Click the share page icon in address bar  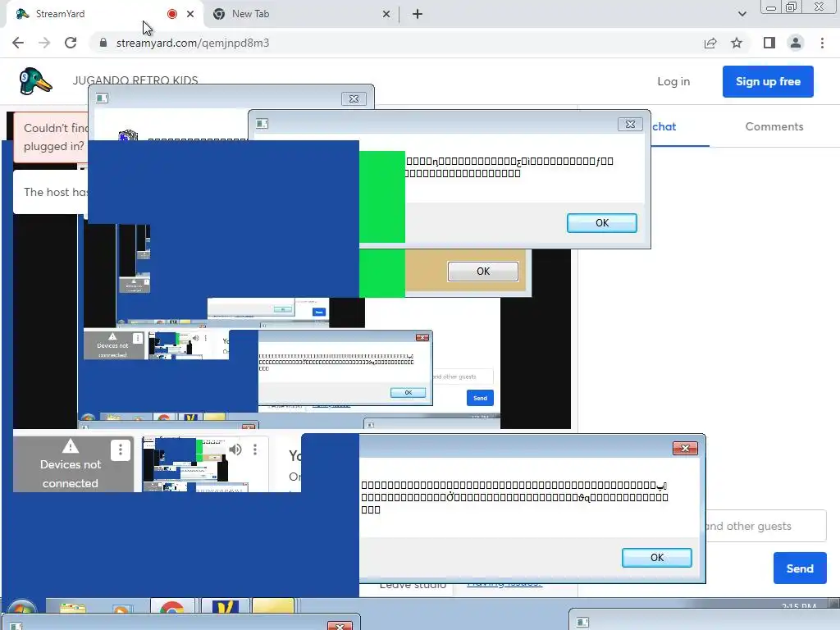(710, 43)
